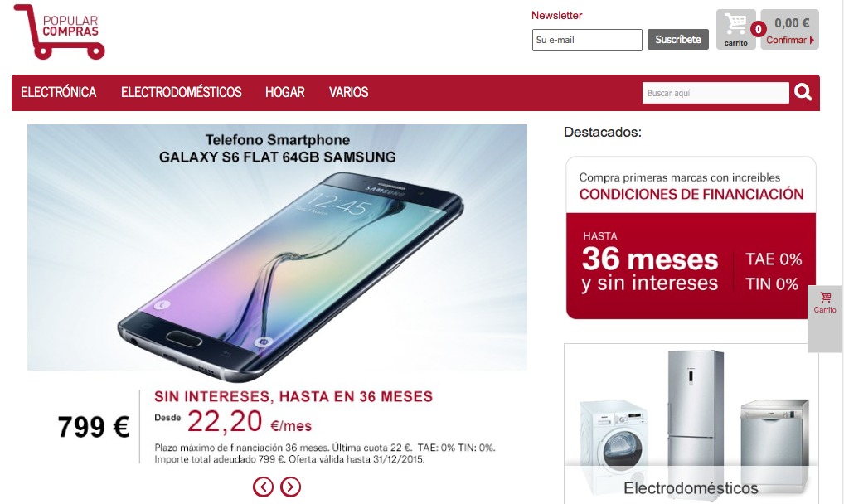Open the financing conditions 36 meses banner

(x=691, y=237)
